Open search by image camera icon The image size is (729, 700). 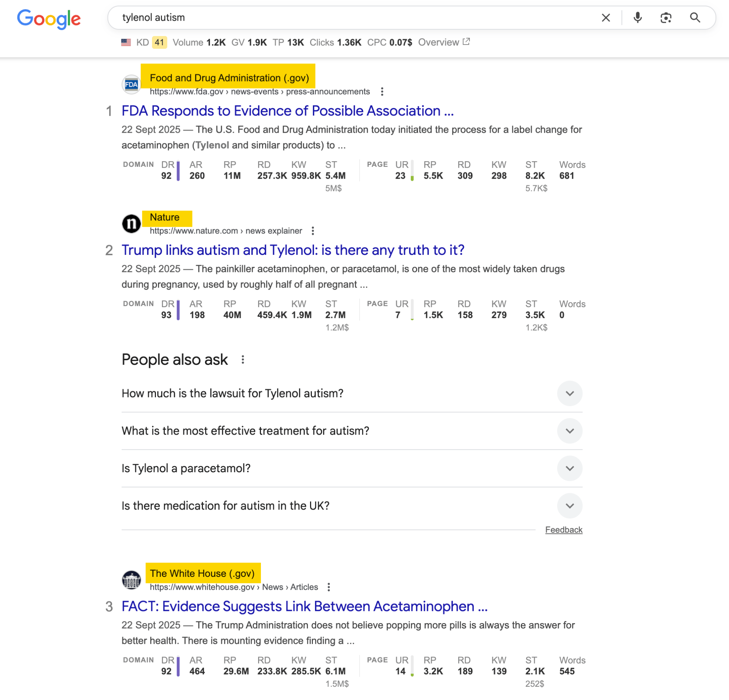point(666,17)
